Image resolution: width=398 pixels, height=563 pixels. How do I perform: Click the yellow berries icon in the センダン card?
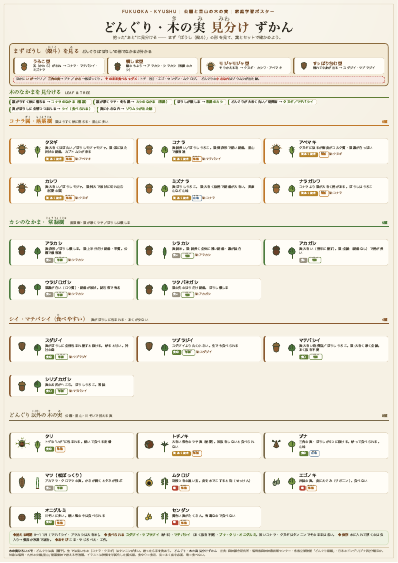click(149, 517)
